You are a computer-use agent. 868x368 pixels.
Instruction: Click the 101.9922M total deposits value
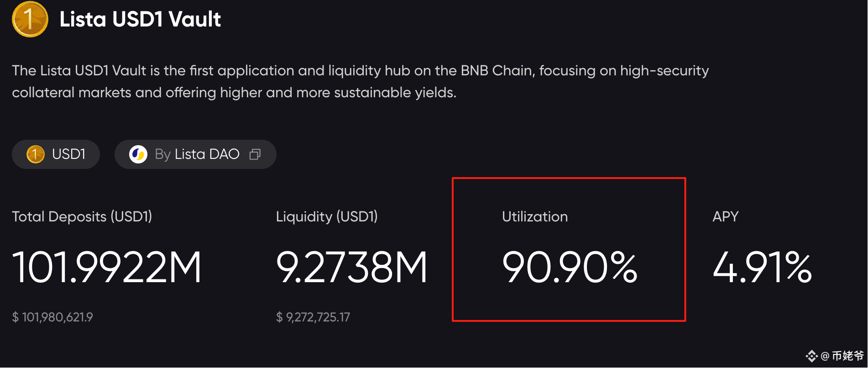tap(107, 267)
